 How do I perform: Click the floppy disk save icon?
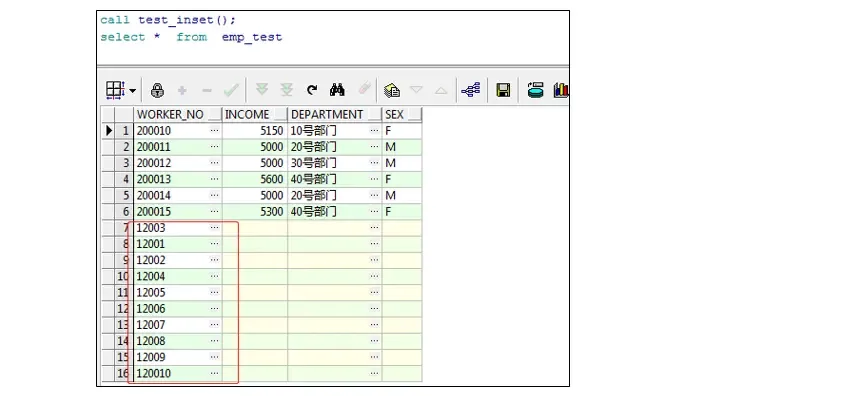[x=503, y=90]
